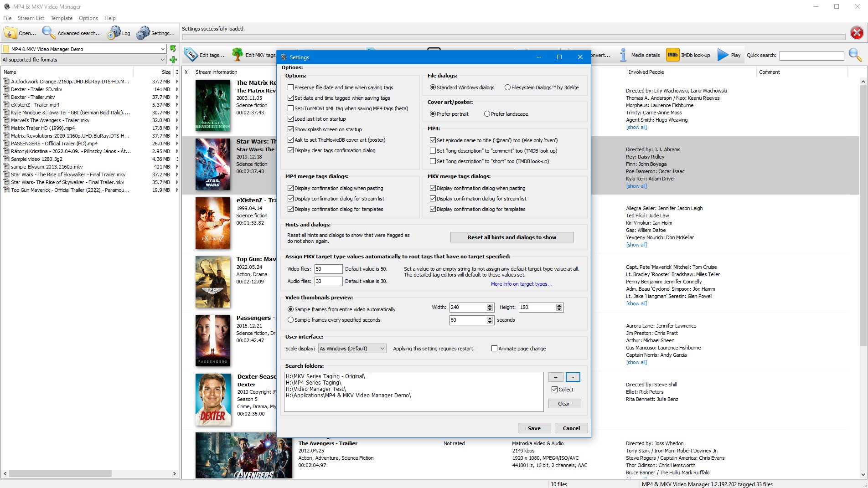Viewport: 868px width, 488px height.
Task: Open the Stream List menu
Action: click(x=31, y=18)
